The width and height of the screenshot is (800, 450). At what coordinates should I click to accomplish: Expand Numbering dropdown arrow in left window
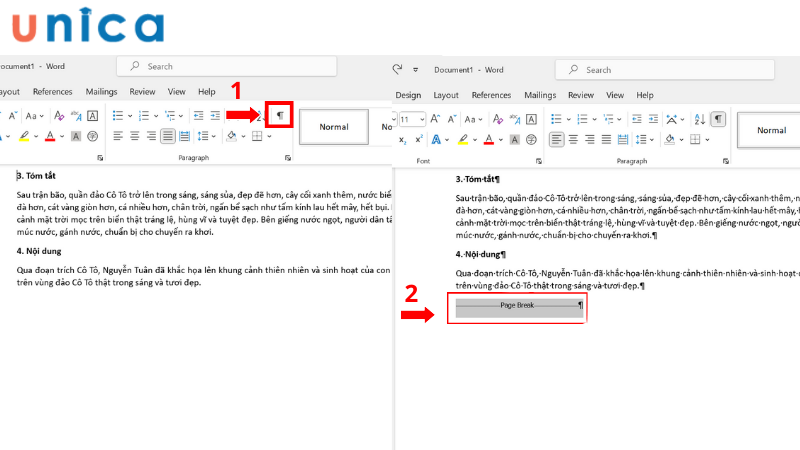[x=156, y=116]
